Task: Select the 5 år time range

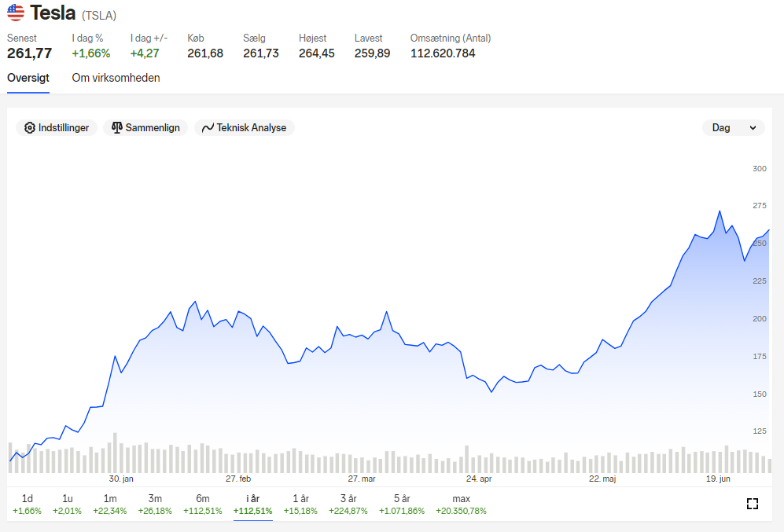Action: click(402, 504)
